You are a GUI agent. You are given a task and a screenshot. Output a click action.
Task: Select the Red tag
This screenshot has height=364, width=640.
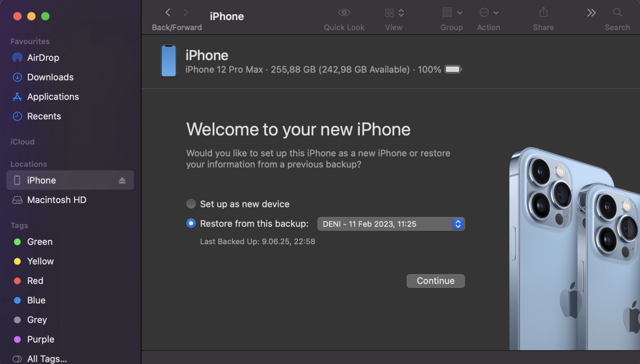(x=70, y=281)
